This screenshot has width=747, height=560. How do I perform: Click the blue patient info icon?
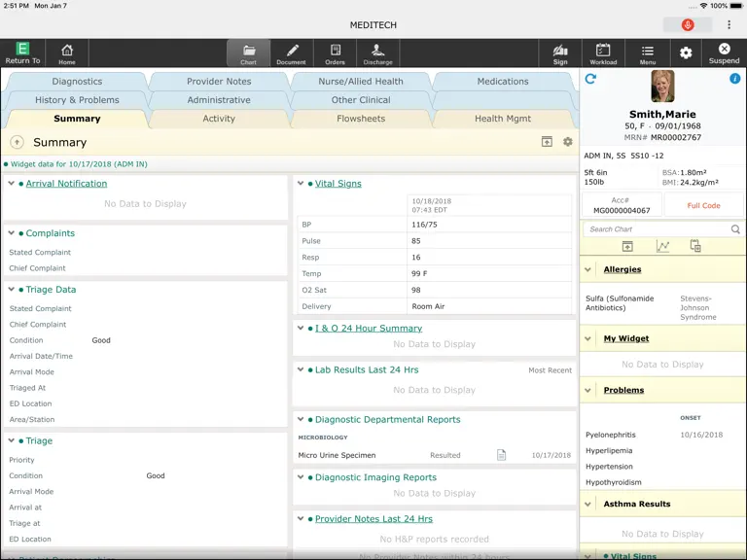point(734,79)
